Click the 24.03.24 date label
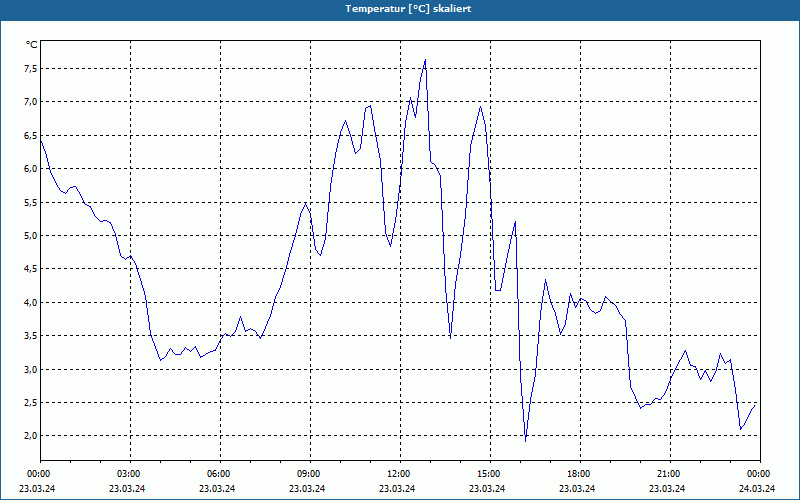The width and height of the screenshot is (800, 500). click(x=757, y=488)
